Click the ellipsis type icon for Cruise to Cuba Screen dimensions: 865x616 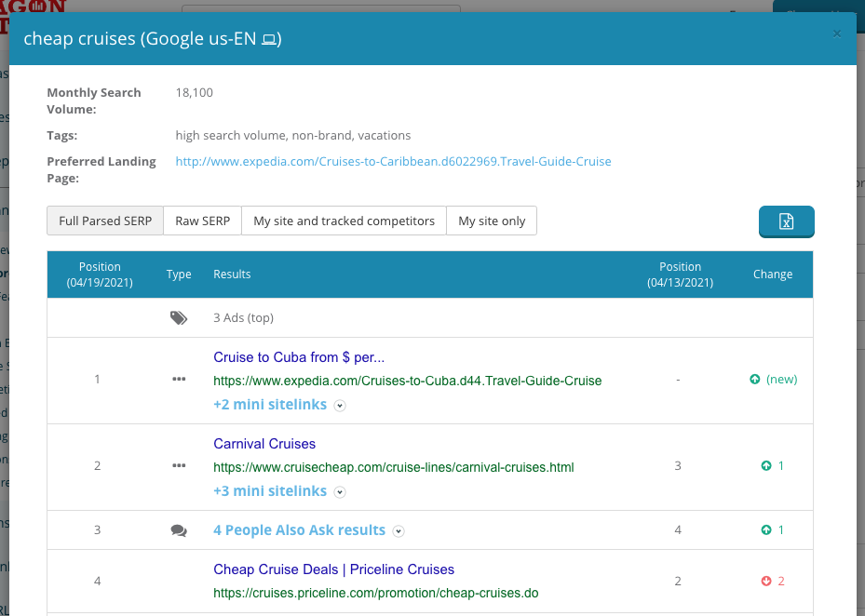click(178, 379)
